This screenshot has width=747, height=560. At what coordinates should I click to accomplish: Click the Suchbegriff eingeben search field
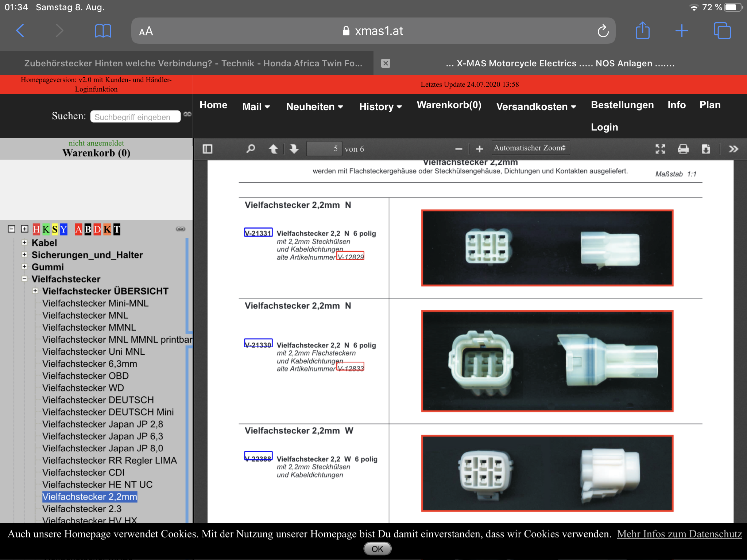point(135,117)
